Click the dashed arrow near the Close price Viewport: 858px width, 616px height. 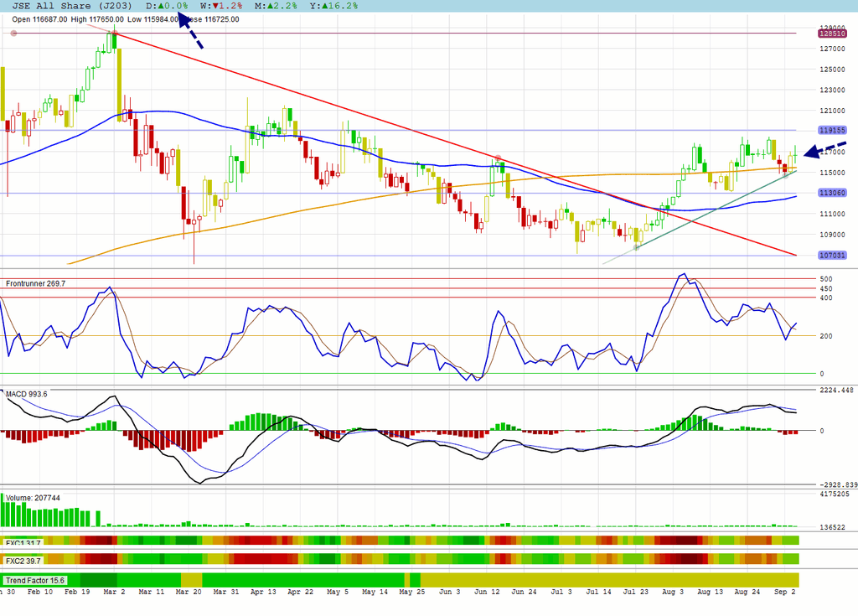[x=191, y=33]
